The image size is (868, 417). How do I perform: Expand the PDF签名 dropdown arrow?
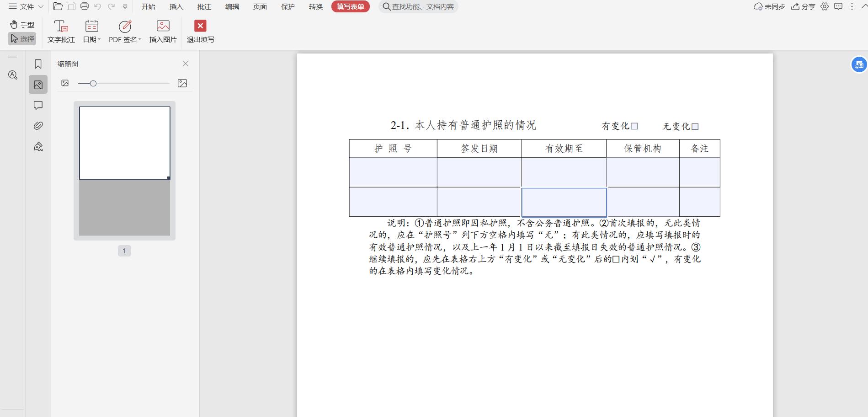pyautogui.click(x=140, y=39)
